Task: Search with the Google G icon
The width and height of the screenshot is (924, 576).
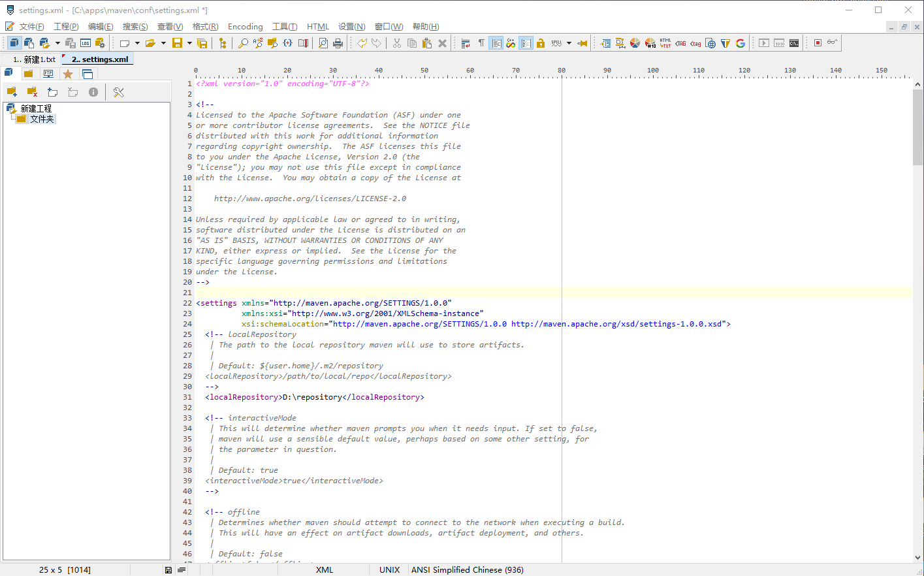Action: pos(741,43)
